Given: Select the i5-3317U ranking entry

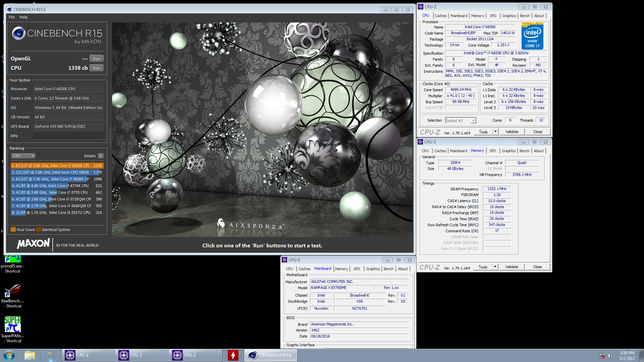Looking at the screenshot, I should tap(57, 213).
